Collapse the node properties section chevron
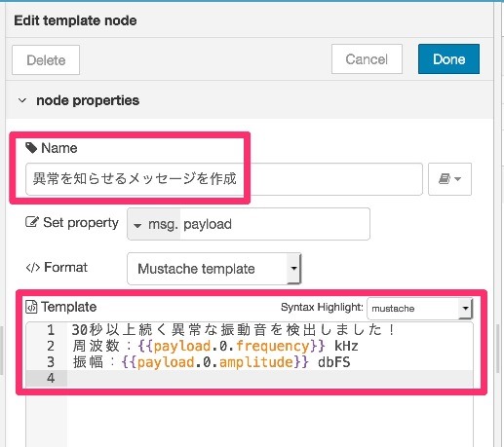Screen dimensions: 504x447 pyautogui.click(x=22, y=100)
